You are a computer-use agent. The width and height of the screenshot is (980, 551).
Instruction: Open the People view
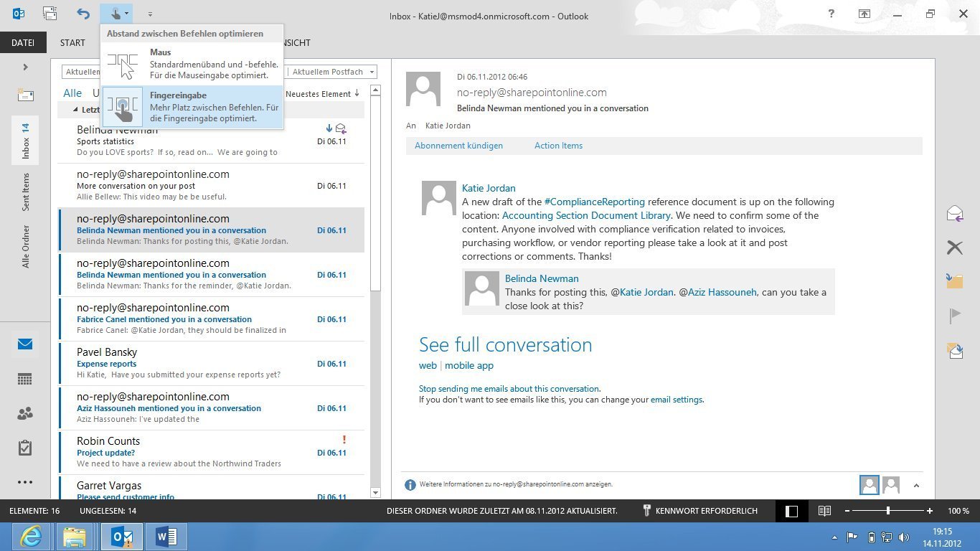(x=25, y=413)
